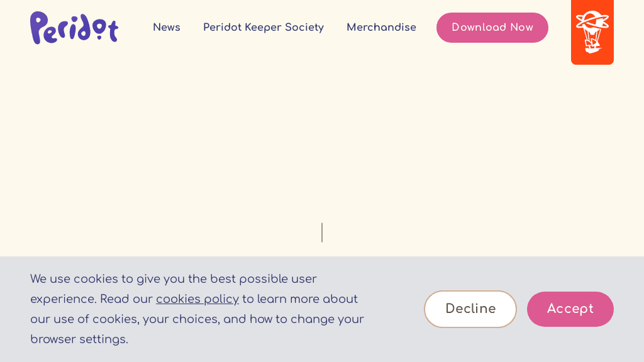This screenshot has width=644, height=362.
Task: Open the Niantic airship logo badge
Action: [592, 32]
